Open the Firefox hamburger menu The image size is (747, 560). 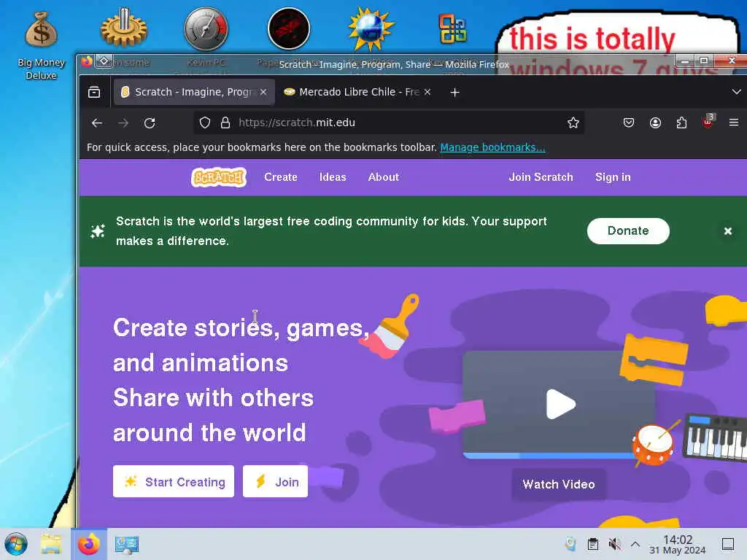click(x=734, y=122)
